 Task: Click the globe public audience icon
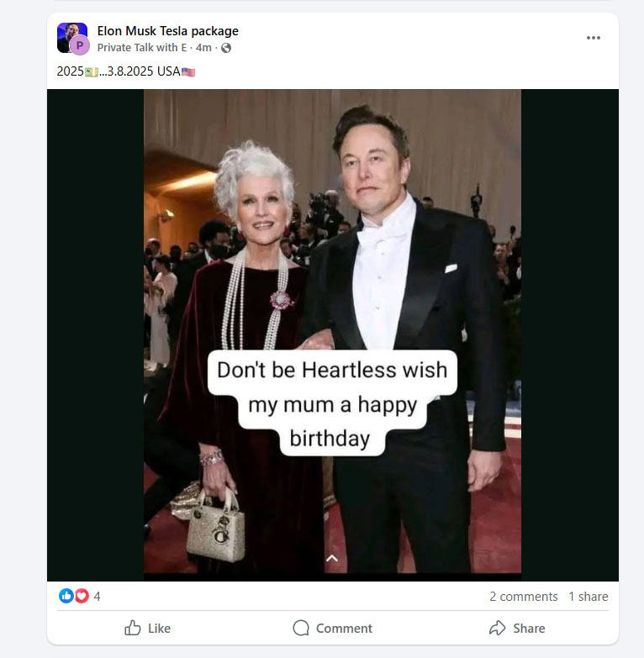tap(226, 48)
